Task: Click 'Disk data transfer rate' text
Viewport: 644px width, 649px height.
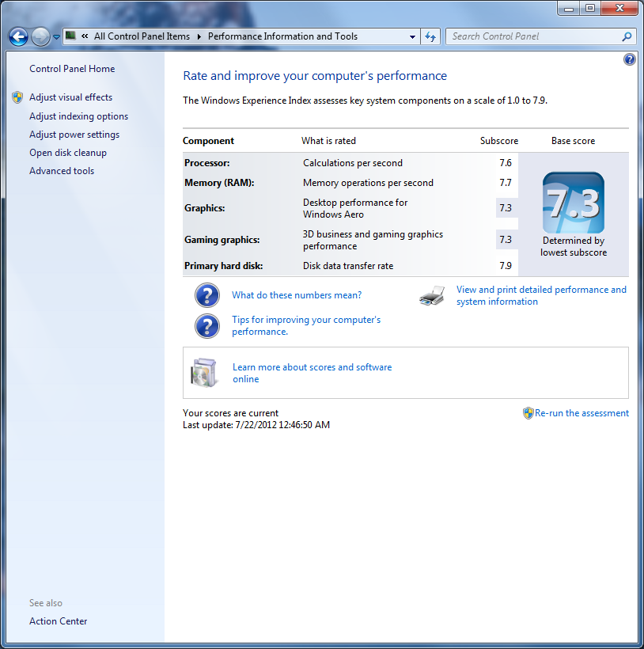Action: coord(348,266)
